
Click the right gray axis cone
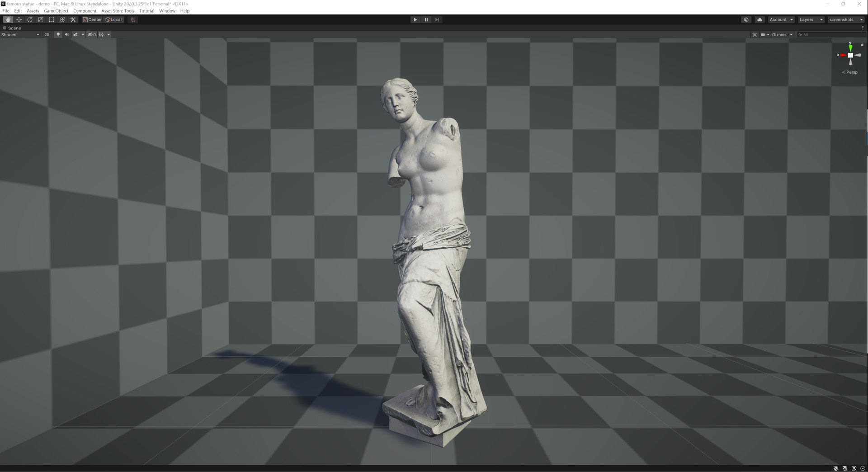coord(858,55)
